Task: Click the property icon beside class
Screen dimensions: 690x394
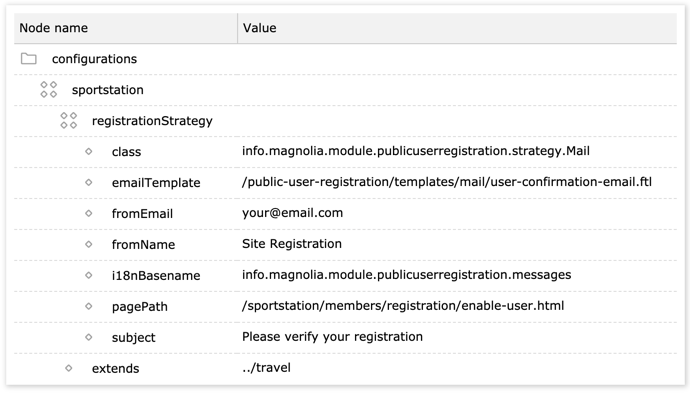Action: tap(88, 151)
